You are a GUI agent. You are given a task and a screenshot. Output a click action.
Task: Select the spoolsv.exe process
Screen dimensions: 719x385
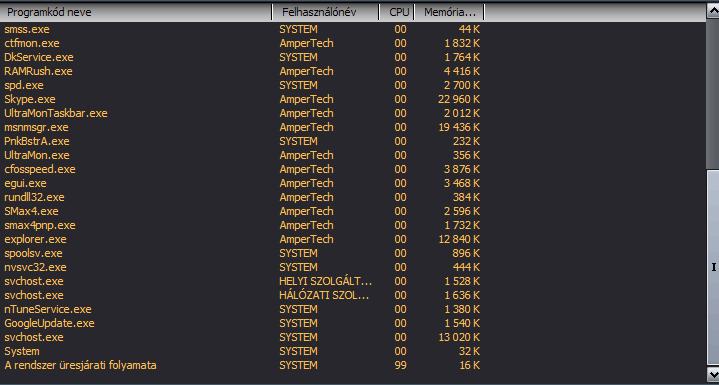point(352,253)
